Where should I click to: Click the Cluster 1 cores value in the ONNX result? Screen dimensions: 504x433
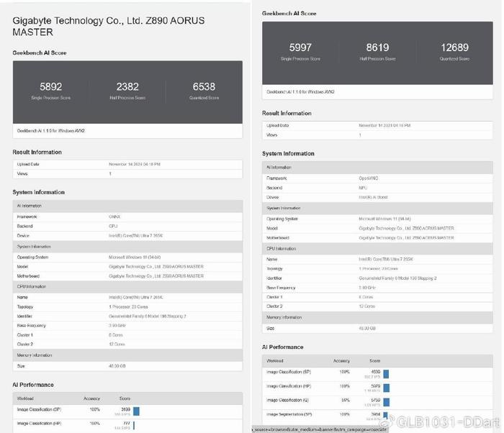pyautogui.click(x=116, y=335)
